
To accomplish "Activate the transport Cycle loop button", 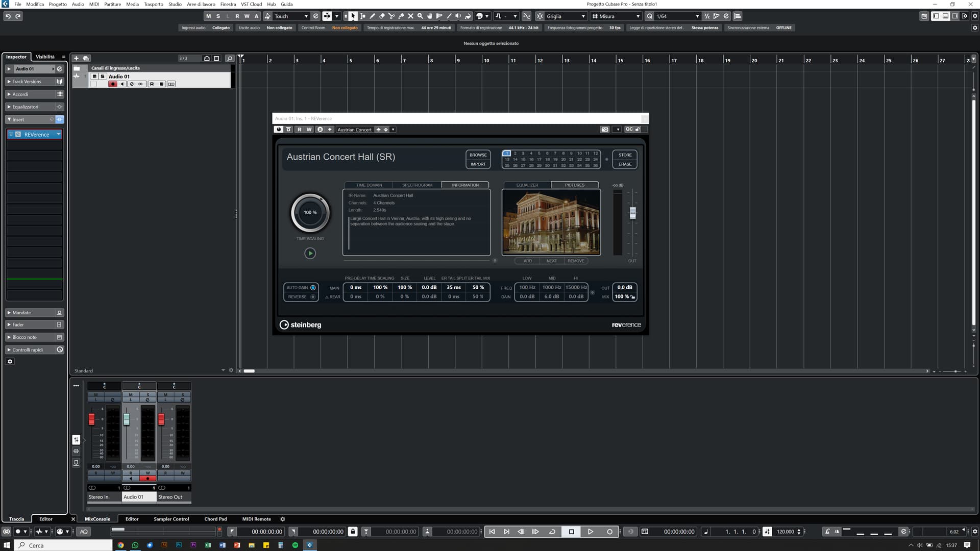I will 552,532.
